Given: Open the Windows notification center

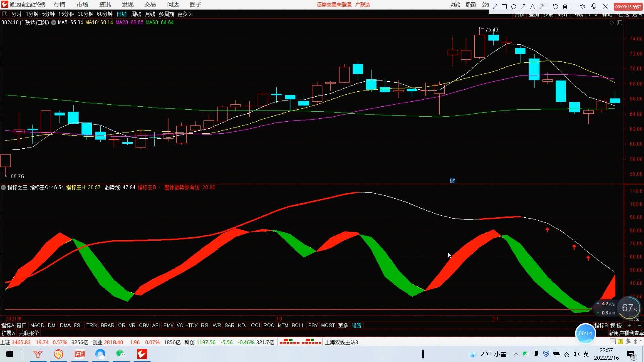Looking at the screenshot, I should [631, 354].
